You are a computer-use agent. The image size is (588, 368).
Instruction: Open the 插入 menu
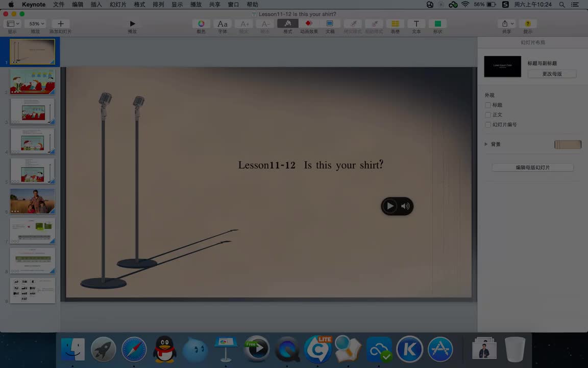[x=96, y=5]
